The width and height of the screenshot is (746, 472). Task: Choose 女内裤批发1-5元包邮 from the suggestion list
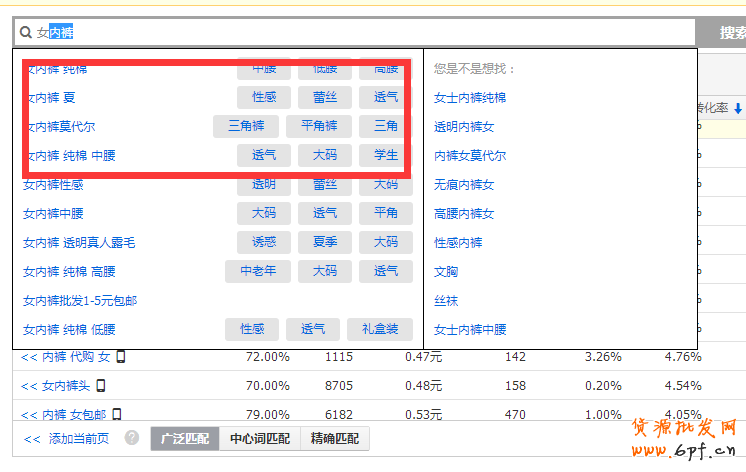point(80,300)
